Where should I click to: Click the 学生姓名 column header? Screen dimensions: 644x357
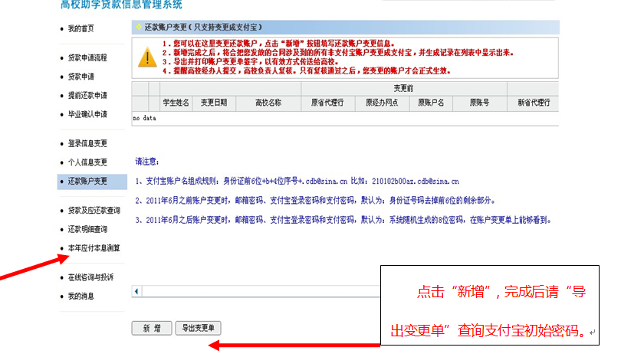pyautogui.click(x=176, y=103)
